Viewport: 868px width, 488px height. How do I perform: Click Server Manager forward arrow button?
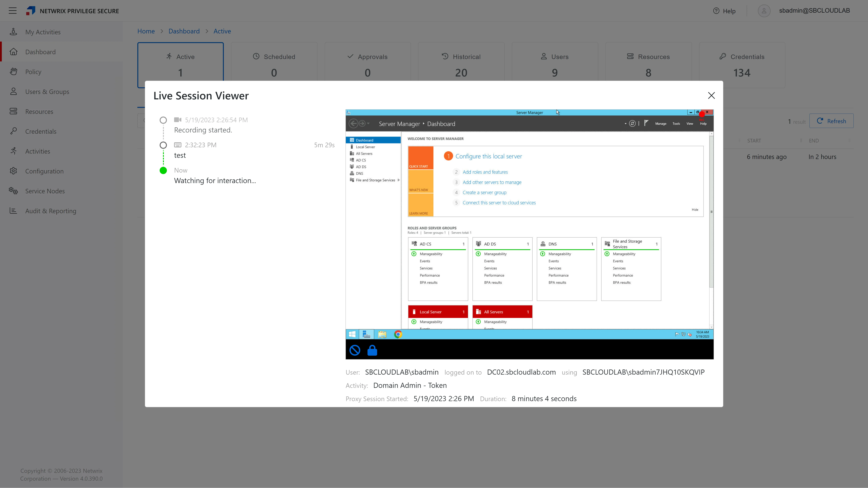pos(362,124)
